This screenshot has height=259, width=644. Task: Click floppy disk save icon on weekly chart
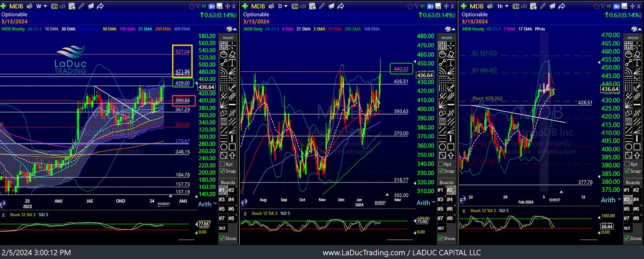(219, 6)
